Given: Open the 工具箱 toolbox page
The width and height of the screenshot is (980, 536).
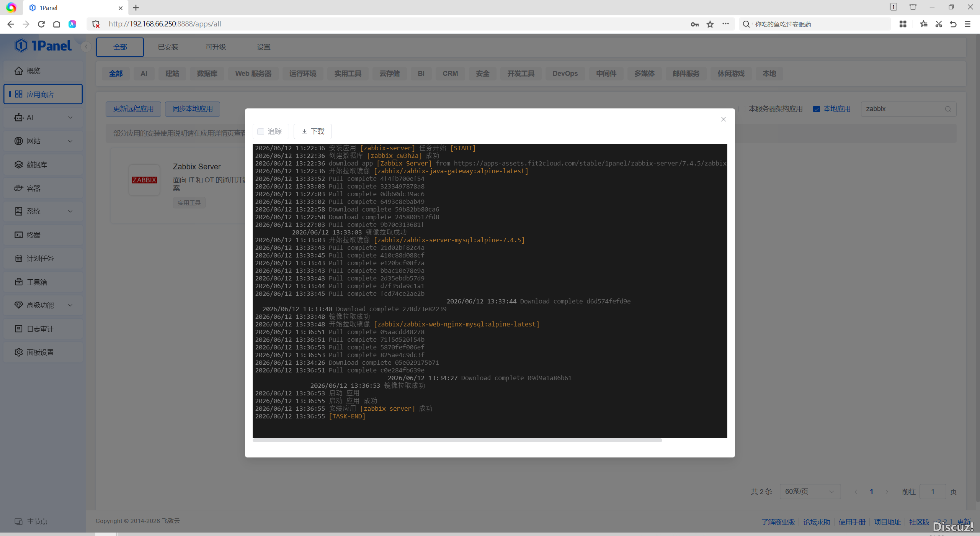Looking at the screenshot, I should (43, 282).
